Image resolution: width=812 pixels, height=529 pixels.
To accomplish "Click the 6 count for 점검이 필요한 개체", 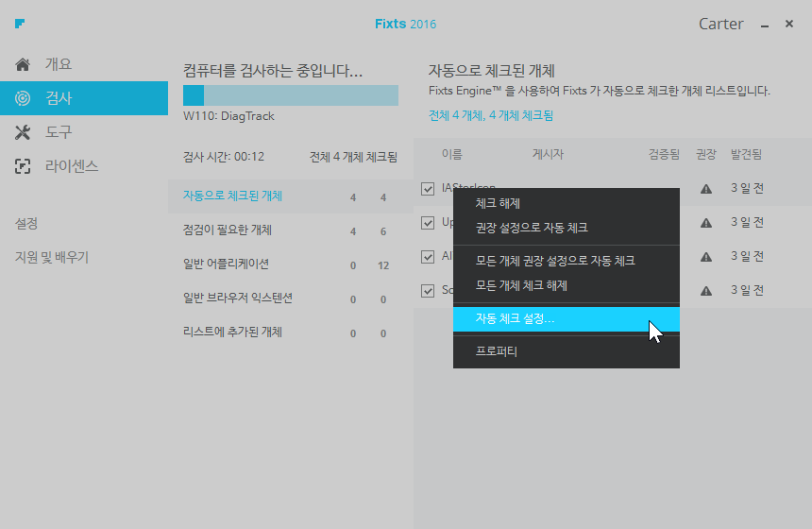I will [x=383, y=231].
